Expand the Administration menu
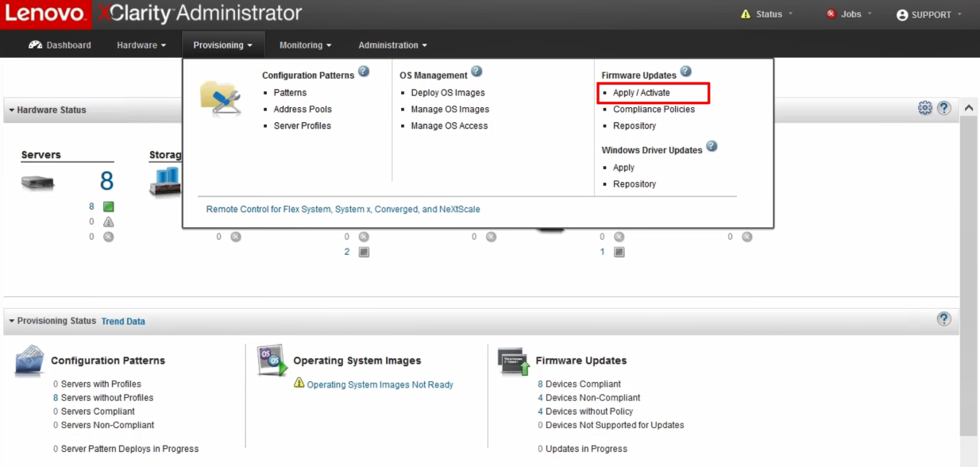The image size is (980, 467). 393,45
